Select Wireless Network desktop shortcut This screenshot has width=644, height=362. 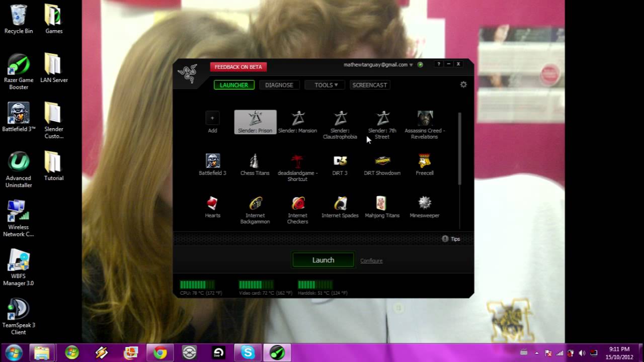click(x=19, y=219)
